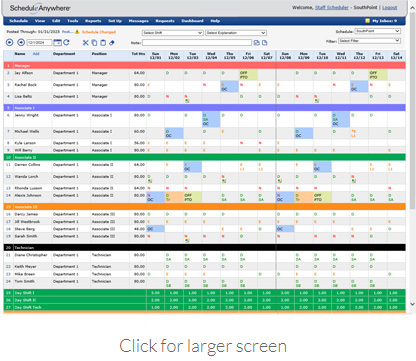The height and width of the screenshot is (361, 416).
Task: Open the Reports menu
Action: tap(93, 21)
